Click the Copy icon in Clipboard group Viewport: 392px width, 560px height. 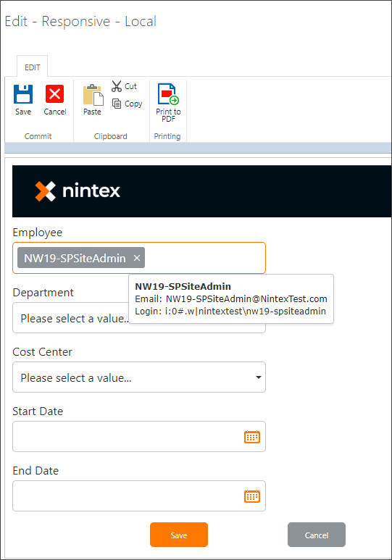point(117,104)
